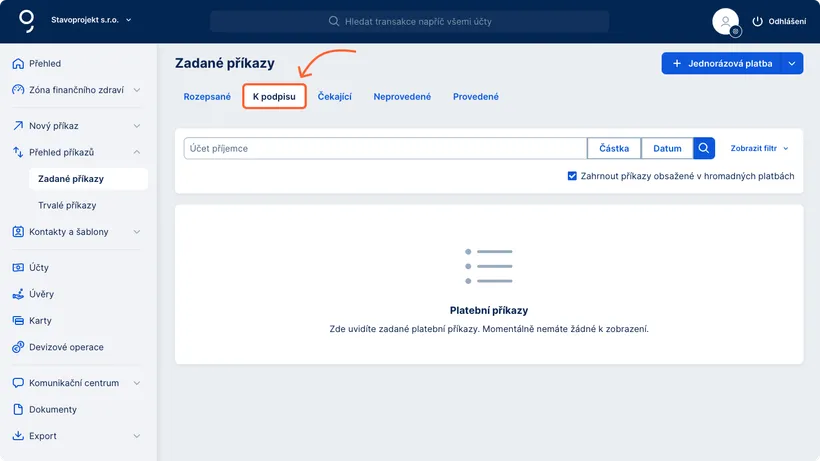Viewport: 820px width, 461px height.
Task: Open Přehled via the home icon
Action: coord(18,63)
